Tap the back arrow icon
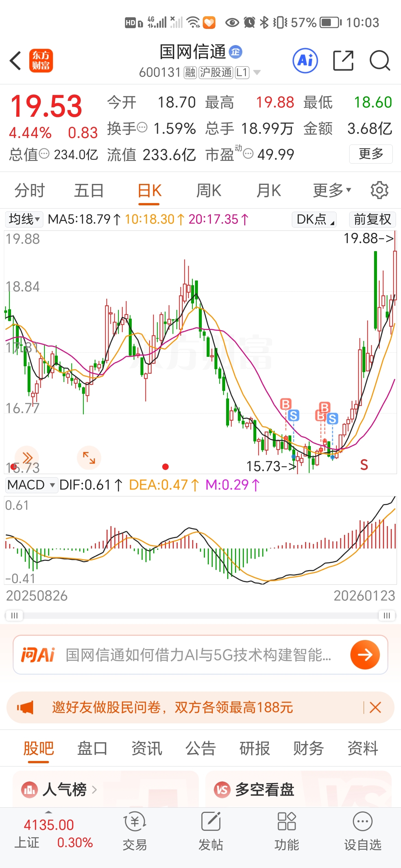 (16, 61)
